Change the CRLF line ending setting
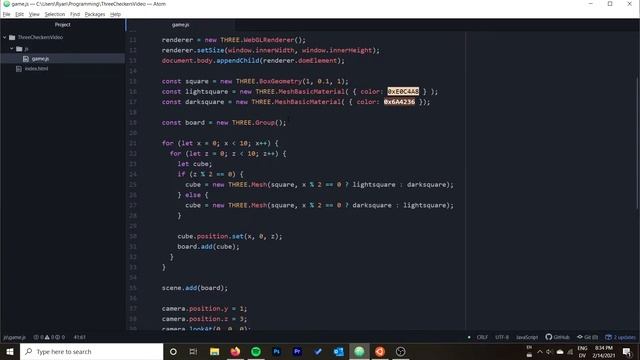 click(482, 337)
